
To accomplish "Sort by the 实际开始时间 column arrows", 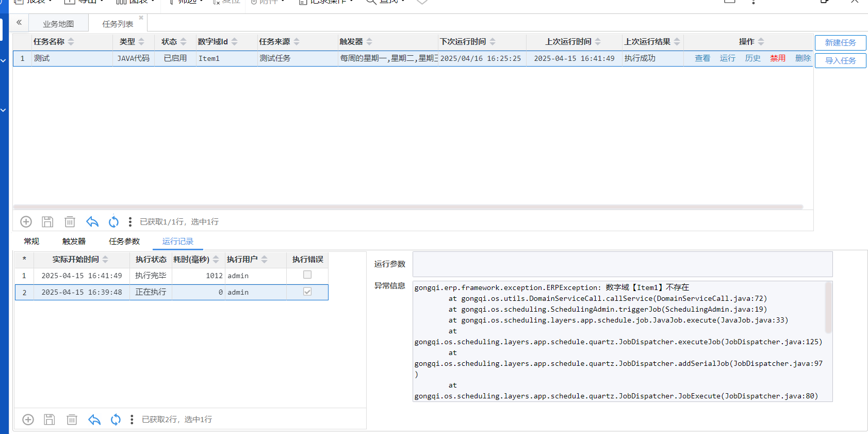I will tap(105, 260).
